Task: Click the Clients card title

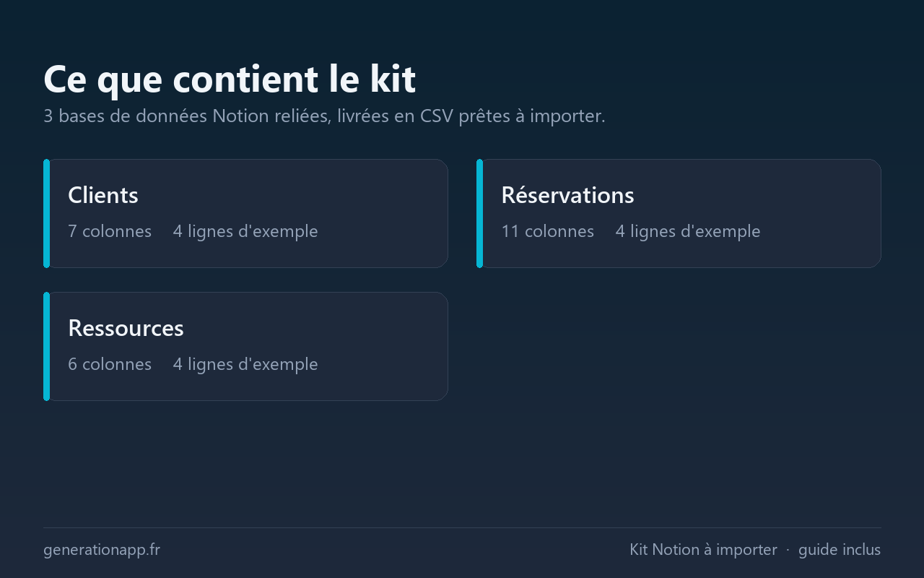Action: pyautogui.click(x=103, y=195)
